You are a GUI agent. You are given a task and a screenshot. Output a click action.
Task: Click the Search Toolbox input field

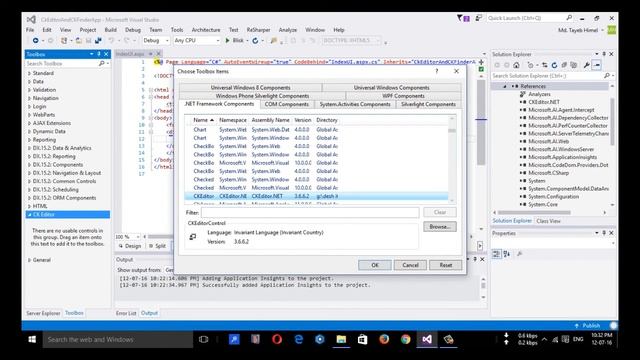(x=62, y=63)
